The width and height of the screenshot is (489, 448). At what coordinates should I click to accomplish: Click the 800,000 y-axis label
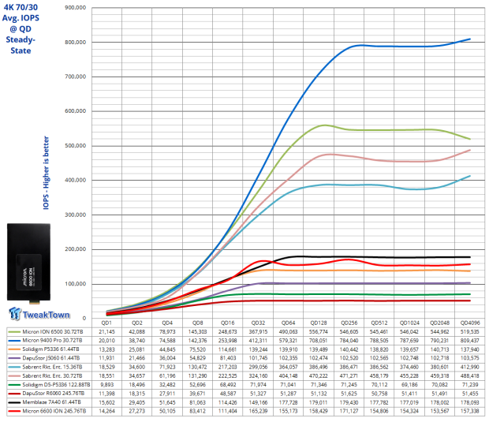pyautogui.click(x=75, y=42)
